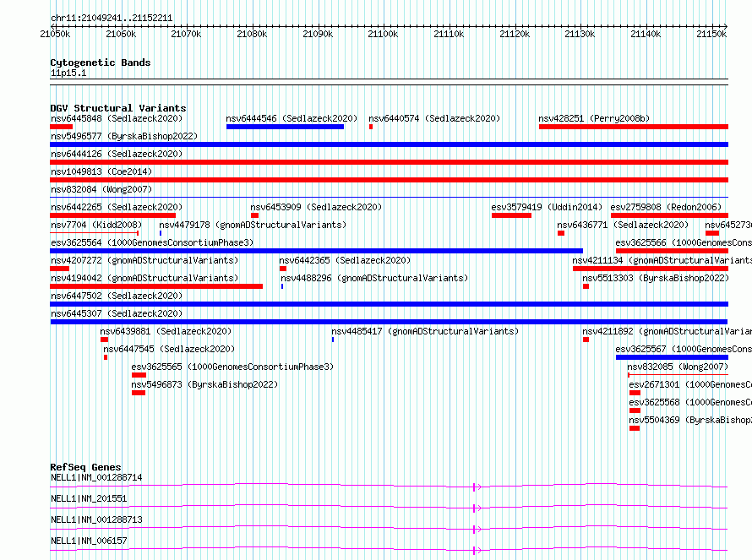752x560 pixels.
Task: Click the 21130k ruler position
Action: (x=580, y=34)
